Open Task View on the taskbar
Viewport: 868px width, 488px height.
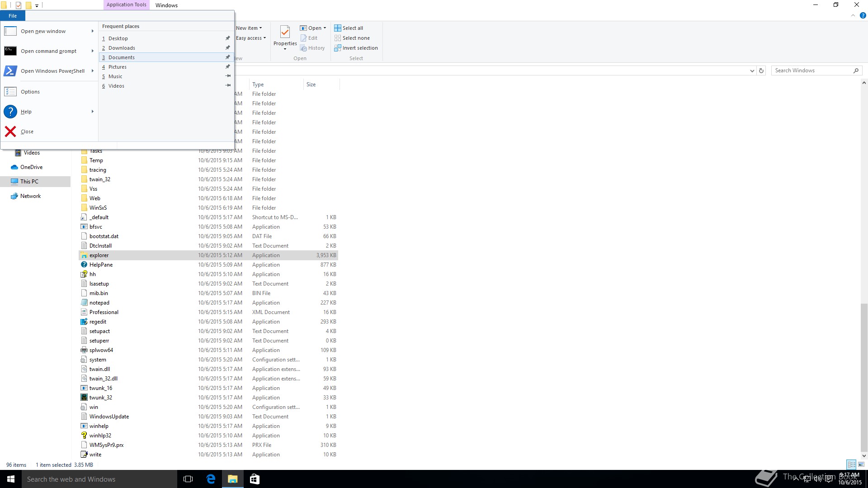188,479
